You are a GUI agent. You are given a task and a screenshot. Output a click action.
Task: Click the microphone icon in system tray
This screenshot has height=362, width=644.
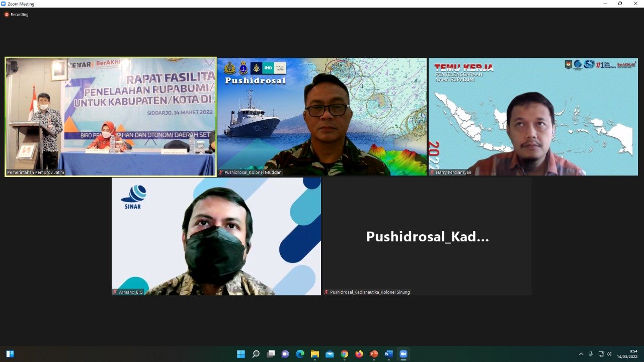click(x=591, y=354)
